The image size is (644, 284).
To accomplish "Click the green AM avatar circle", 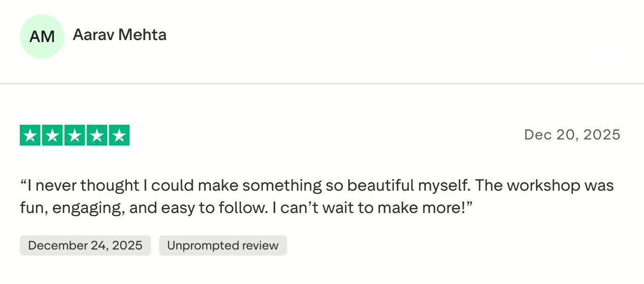I will [42, 37].
